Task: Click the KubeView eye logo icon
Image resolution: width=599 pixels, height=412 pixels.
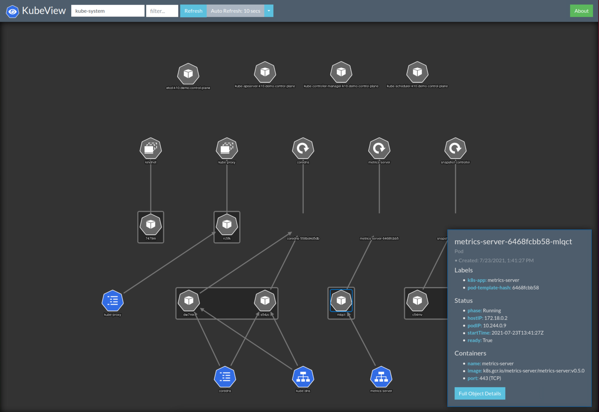Action: (x=12, y=11)
